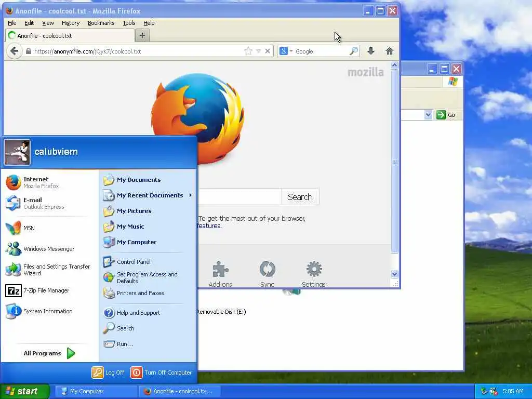The height and width of the screenshot is (399, 532).
Task: Click the user account picture for calubviem
Action: [x=17, y=152]
